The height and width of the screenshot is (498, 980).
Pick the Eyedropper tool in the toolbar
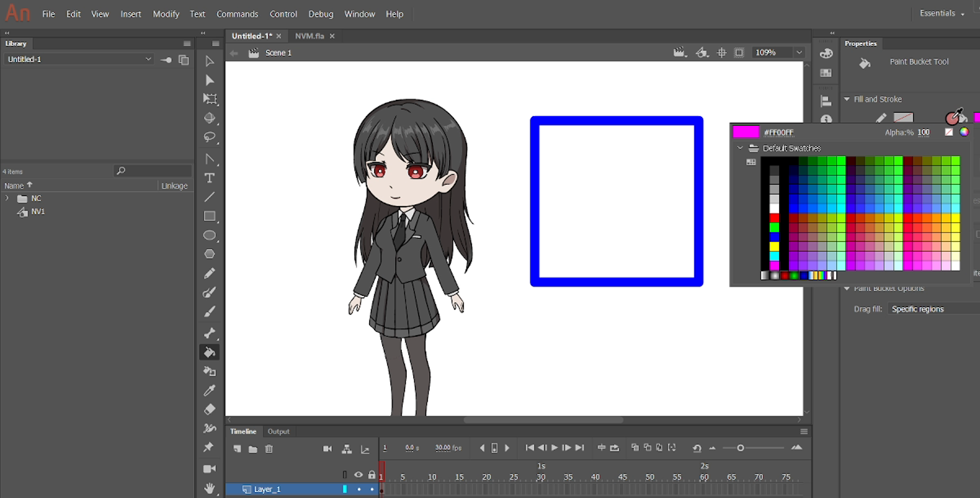click(x=210, y=390)
